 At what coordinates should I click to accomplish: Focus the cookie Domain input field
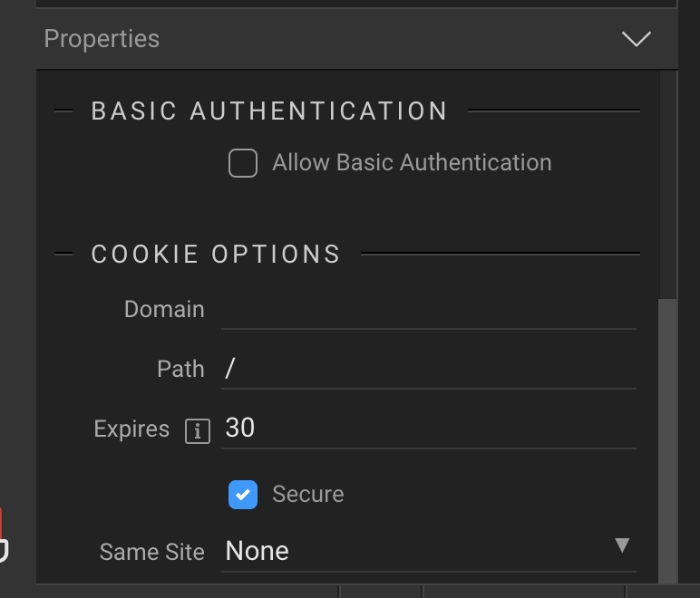tap(428, 310)
